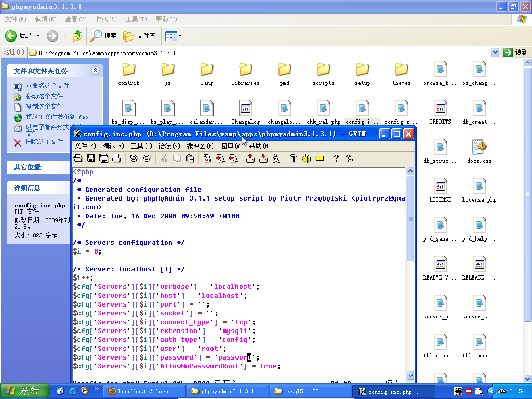532x399 pixels.
Task: Save the current file in GVIM toolbar
Action: tap(91, 158)
